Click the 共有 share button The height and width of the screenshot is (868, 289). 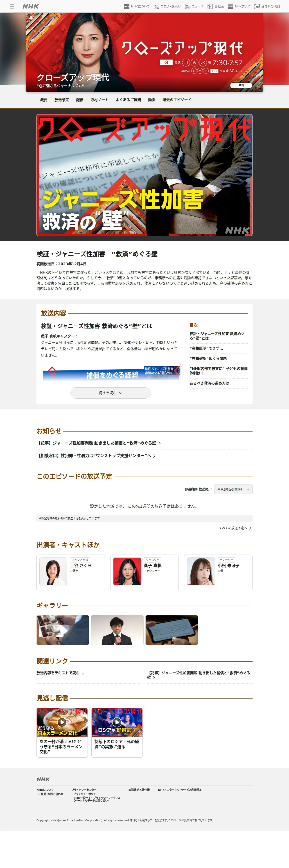(x=241, y=85)
